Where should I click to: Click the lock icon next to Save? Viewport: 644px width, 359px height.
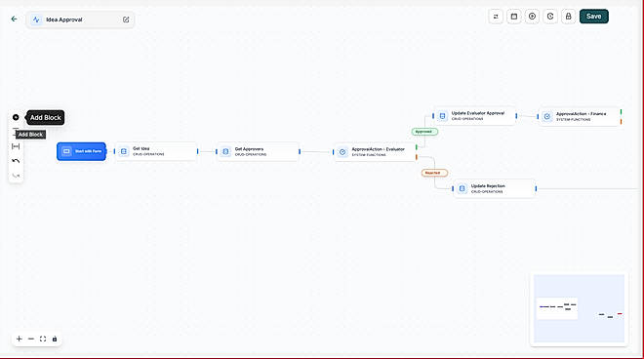(568, 17)
